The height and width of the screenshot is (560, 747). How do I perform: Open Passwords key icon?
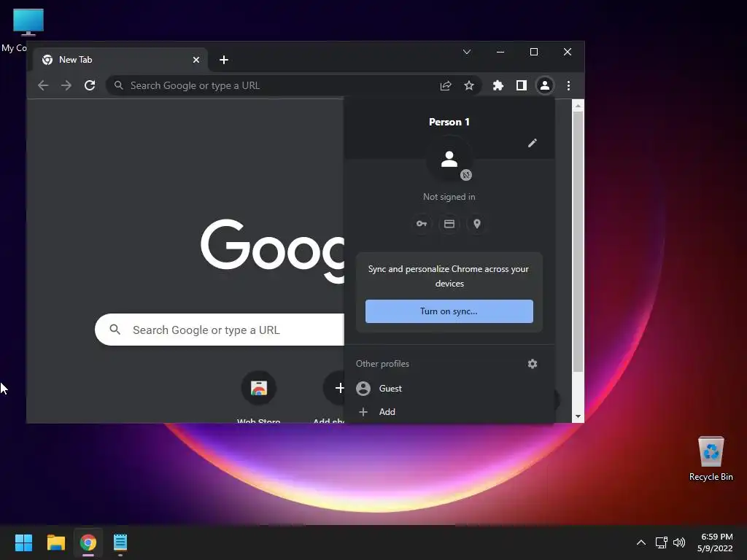click(x=422, y=224)
